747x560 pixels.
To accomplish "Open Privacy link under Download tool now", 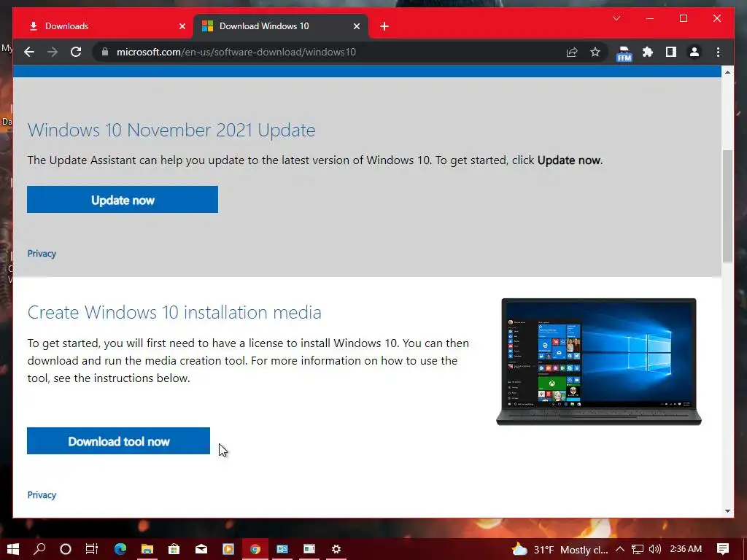I will pos(42,495).
